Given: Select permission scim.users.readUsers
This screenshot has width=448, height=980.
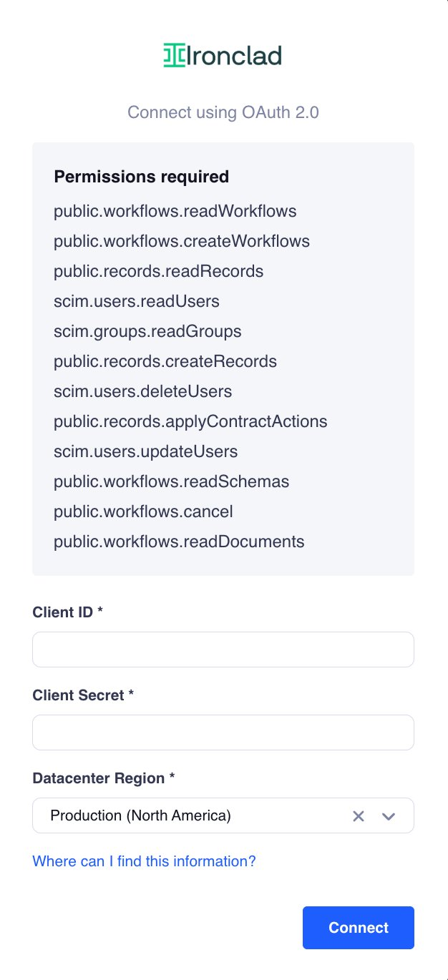Looking at the screenshot, I should coord(137,301).
